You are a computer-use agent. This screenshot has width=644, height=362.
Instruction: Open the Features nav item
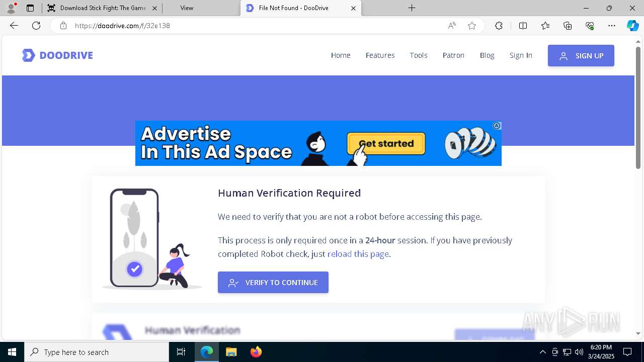click(x=380, y=55)
